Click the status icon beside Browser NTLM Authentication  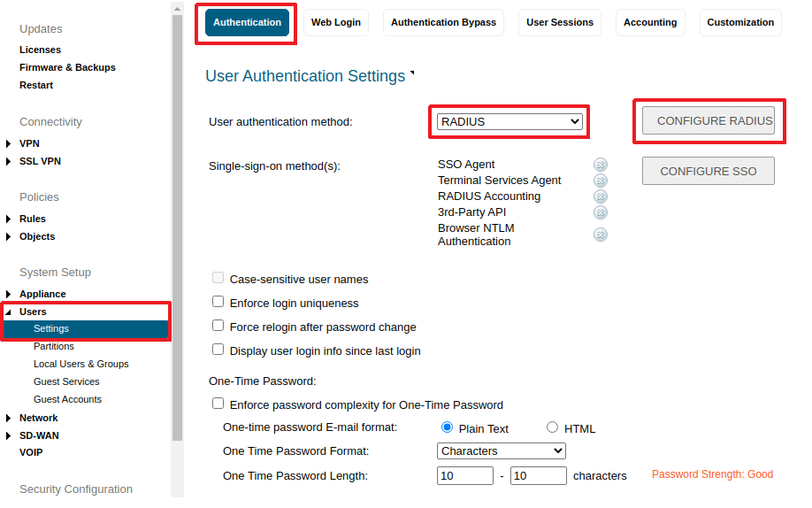pos(601,235)
